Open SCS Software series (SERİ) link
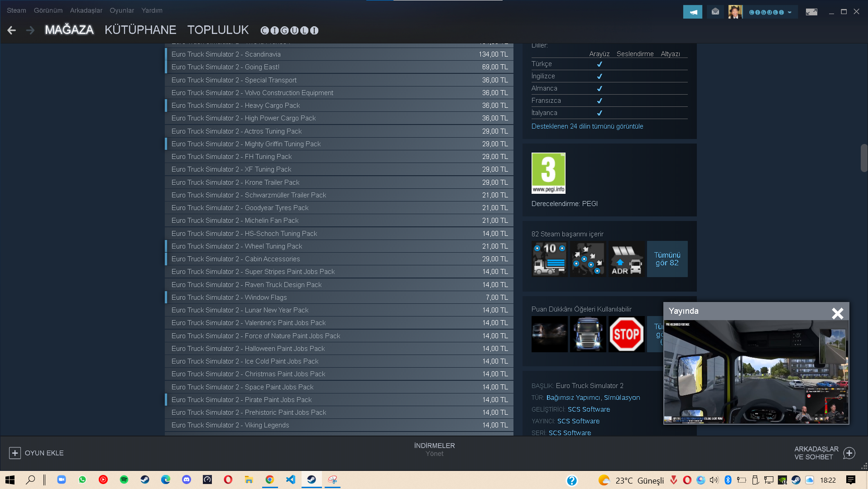The image size is (868, 489). (x=570, y=433)
